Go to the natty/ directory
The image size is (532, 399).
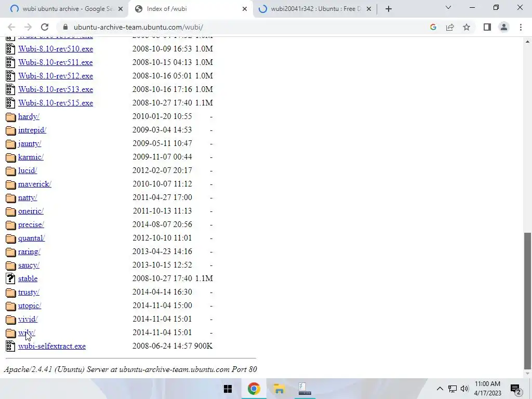28,197
